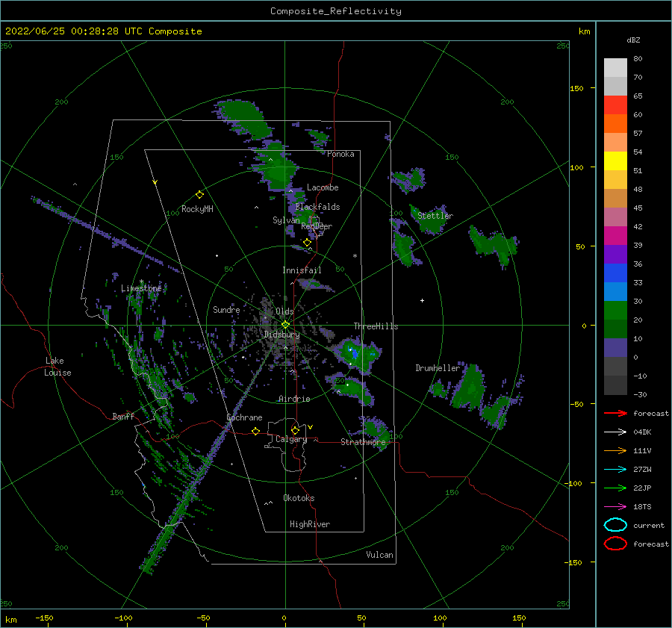Click the red 65 dBZ swatch
672x628 pixels.
pos(615,105)
